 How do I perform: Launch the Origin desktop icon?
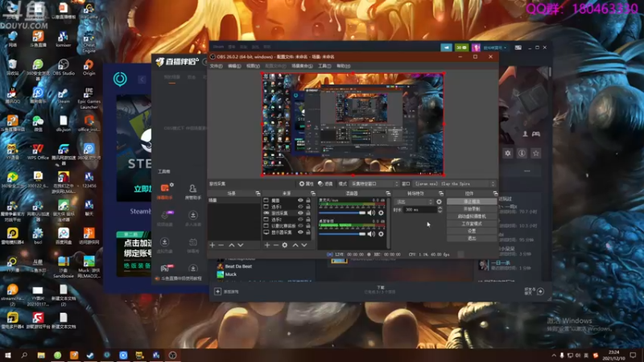(89, 68)
